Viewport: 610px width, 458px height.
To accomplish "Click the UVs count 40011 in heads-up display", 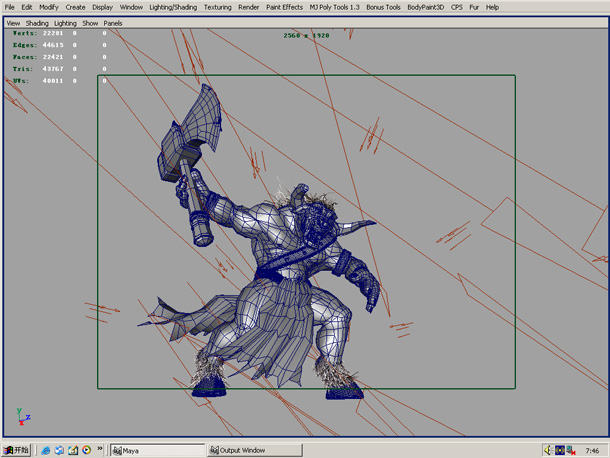I will tap(53, 81).
